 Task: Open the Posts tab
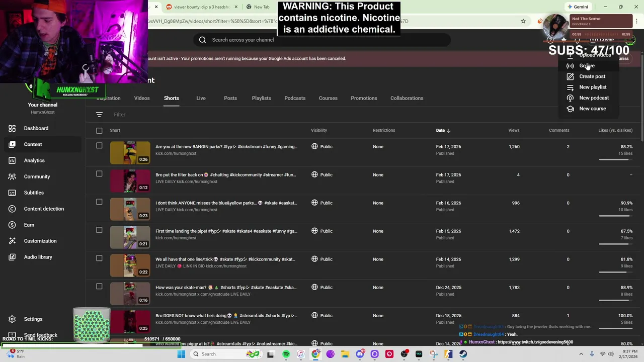click(230, 98)
